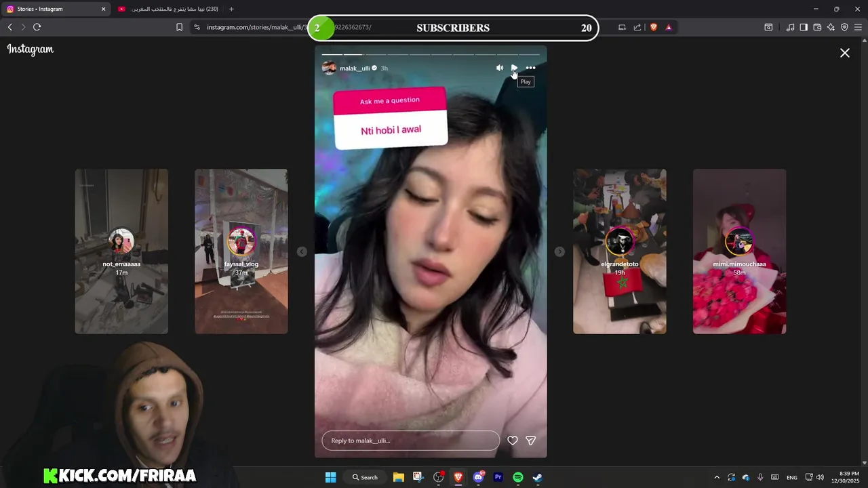
Task: Click the Instagram logo
Action: pos(31,49)
